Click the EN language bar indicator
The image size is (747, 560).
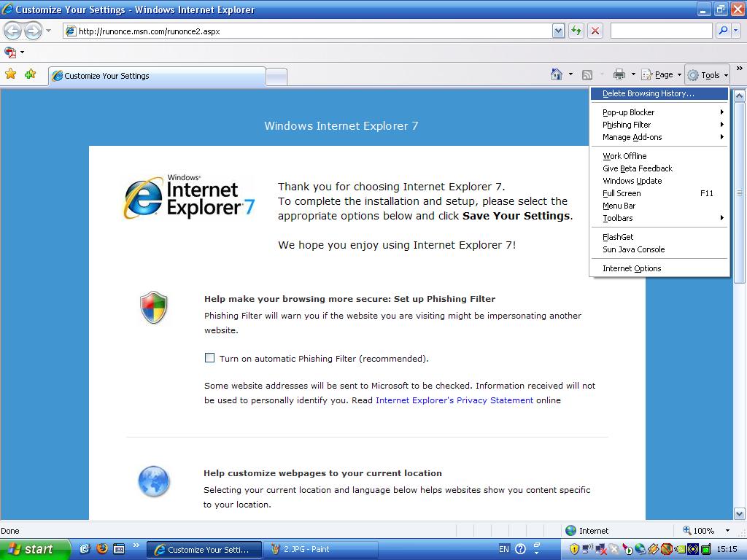click(504, 549)
